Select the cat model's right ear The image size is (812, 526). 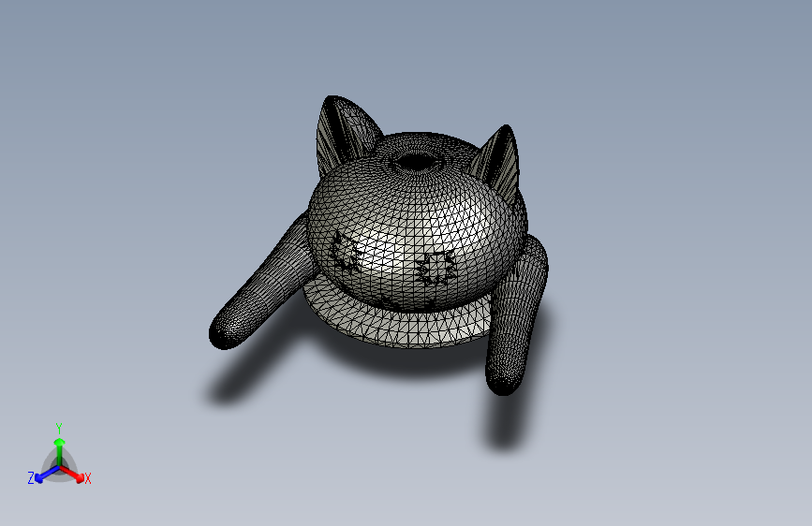click(497, 163)
